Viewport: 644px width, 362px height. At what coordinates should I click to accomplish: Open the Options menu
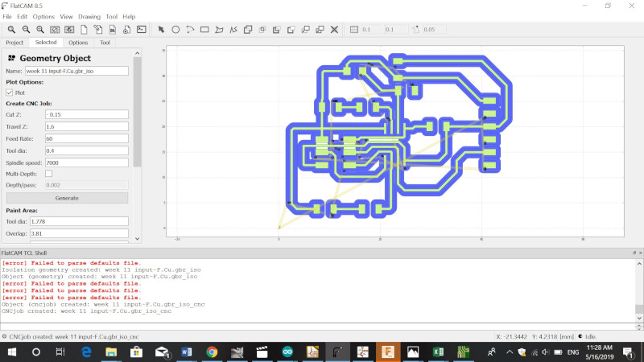(x=43, y=17)
